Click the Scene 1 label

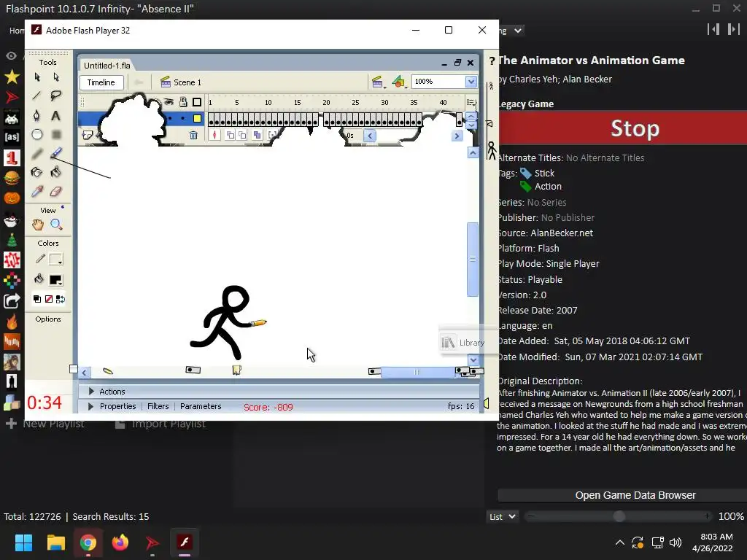pos(187,82)
